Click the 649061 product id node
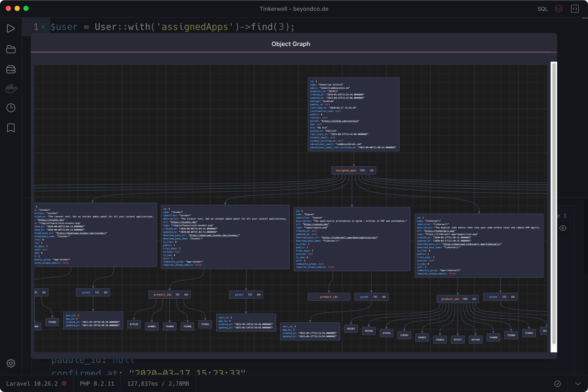 tap(152, 327)
